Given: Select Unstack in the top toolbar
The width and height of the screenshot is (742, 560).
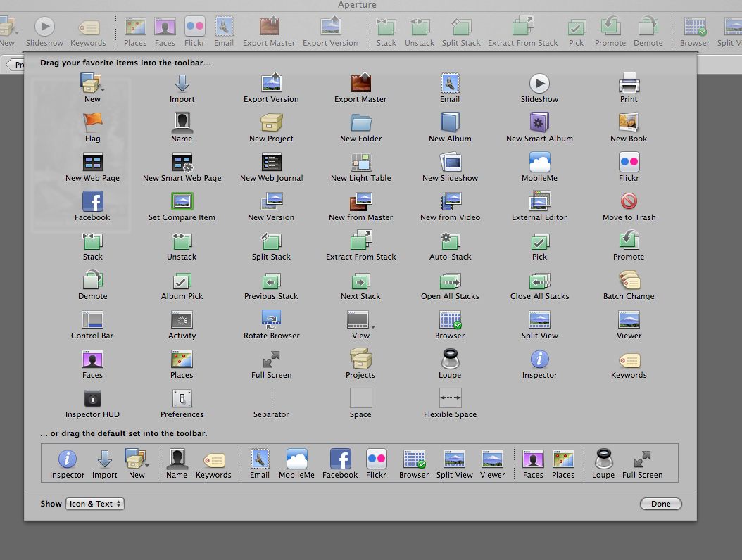Looking at the screenshot, I should (x=420, y=32).
